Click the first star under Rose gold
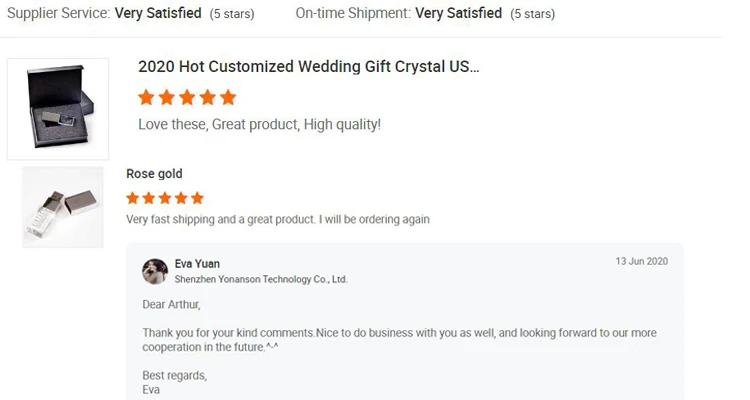The image size is (750, 400). coord(133,198)
